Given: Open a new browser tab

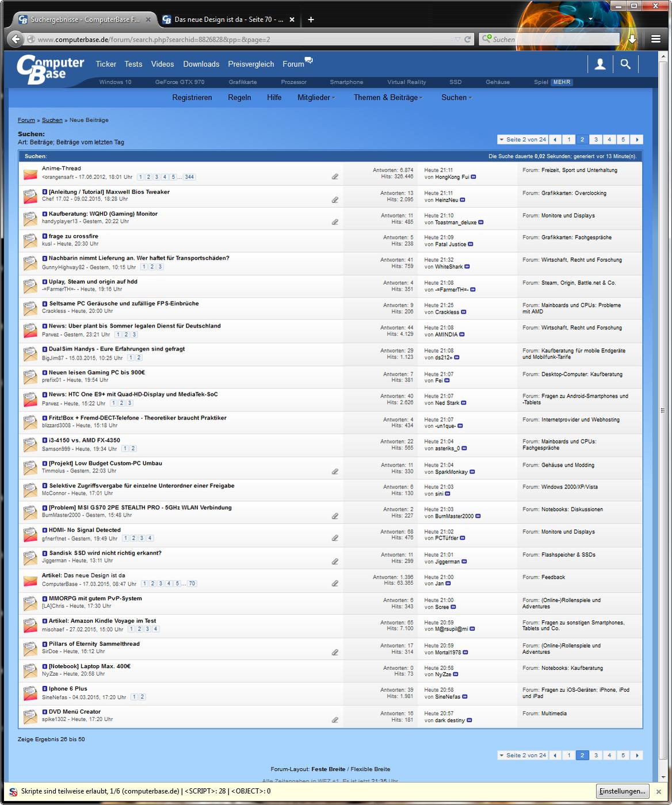Looking at the screenshot, I should pyautogui.click(x=311, y=20).
